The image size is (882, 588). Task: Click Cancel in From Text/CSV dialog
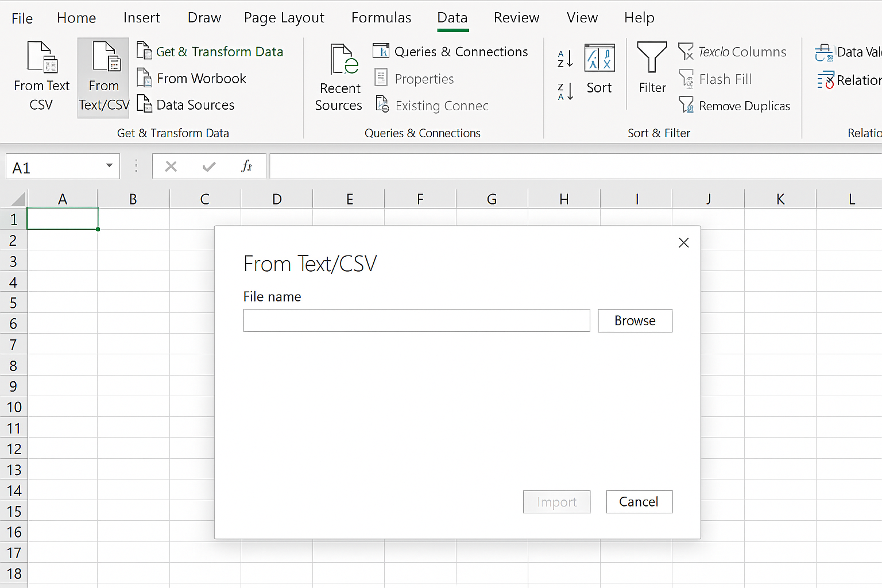pos(639,502)
